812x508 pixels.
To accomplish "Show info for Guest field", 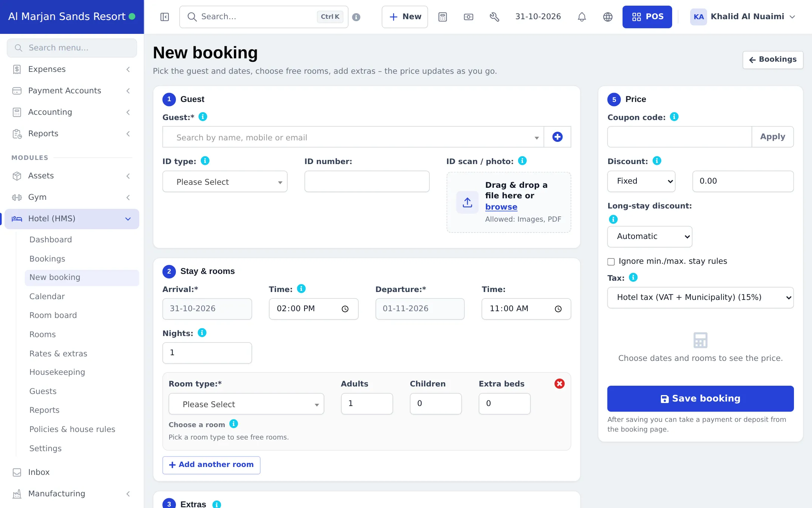I will pos(203,117).
